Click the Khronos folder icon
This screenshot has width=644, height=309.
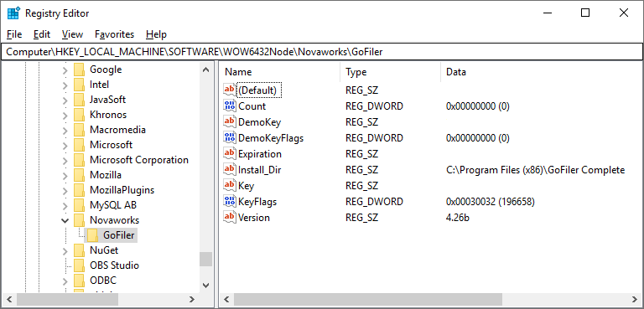(80, 115)
